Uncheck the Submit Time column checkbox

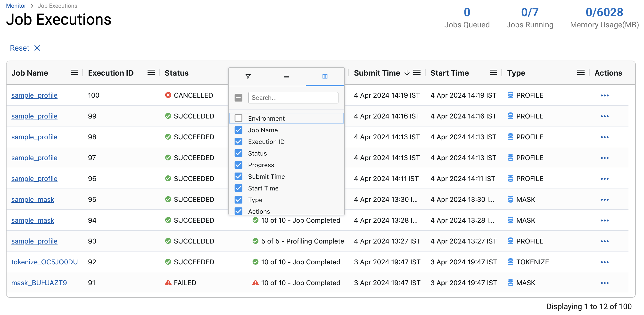pos(239,176)
